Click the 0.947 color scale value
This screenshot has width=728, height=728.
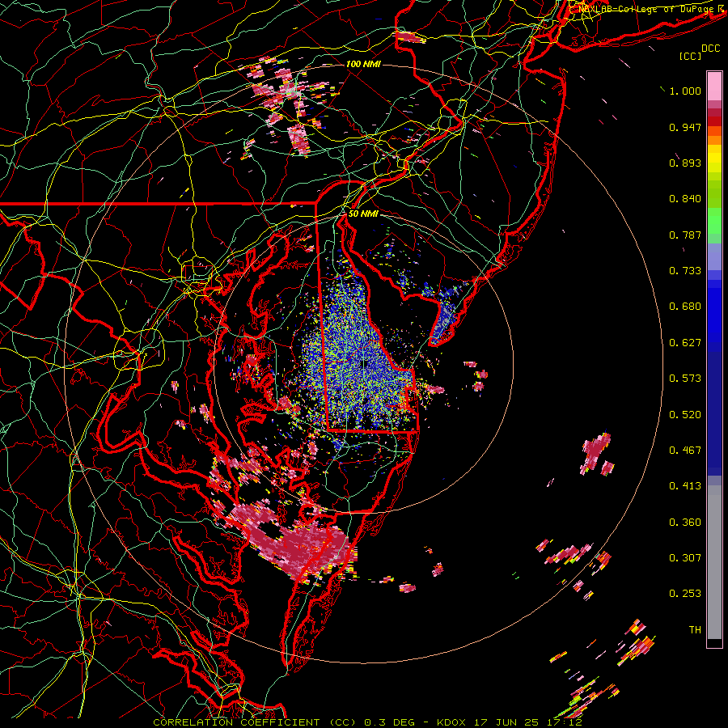click(685, 127)
